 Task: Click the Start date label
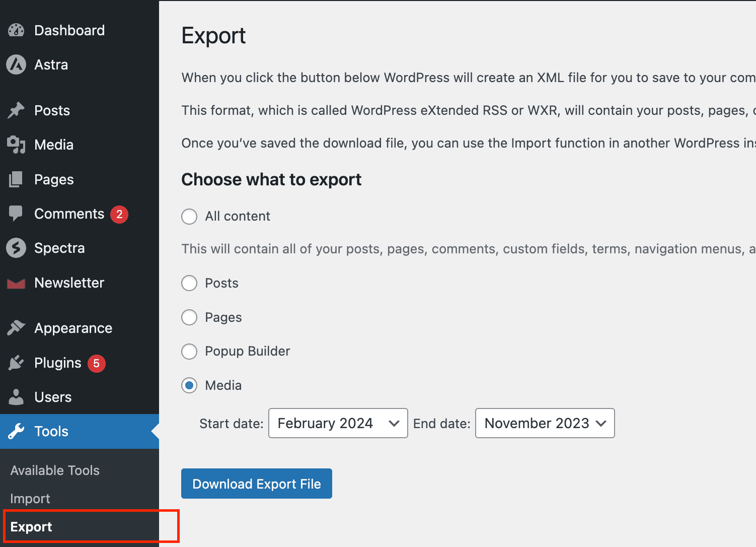(x=232, y=424)
